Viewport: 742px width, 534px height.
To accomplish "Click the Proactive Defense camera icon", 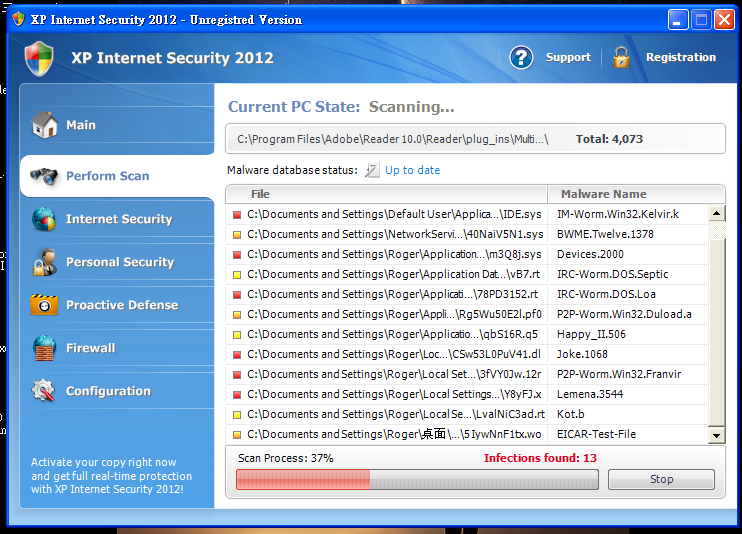I will click(44, 304).
